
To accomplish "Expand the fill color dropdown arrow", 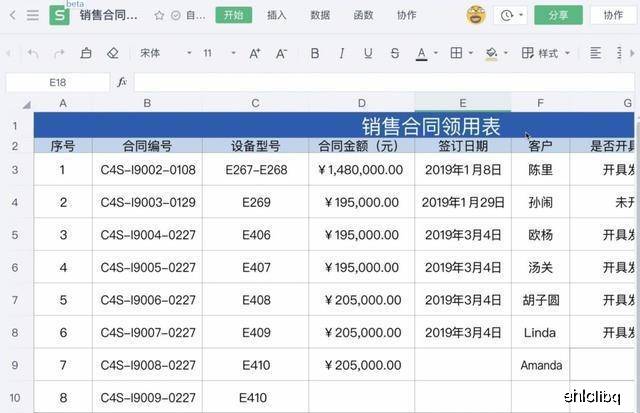I will tap(506, 53).
